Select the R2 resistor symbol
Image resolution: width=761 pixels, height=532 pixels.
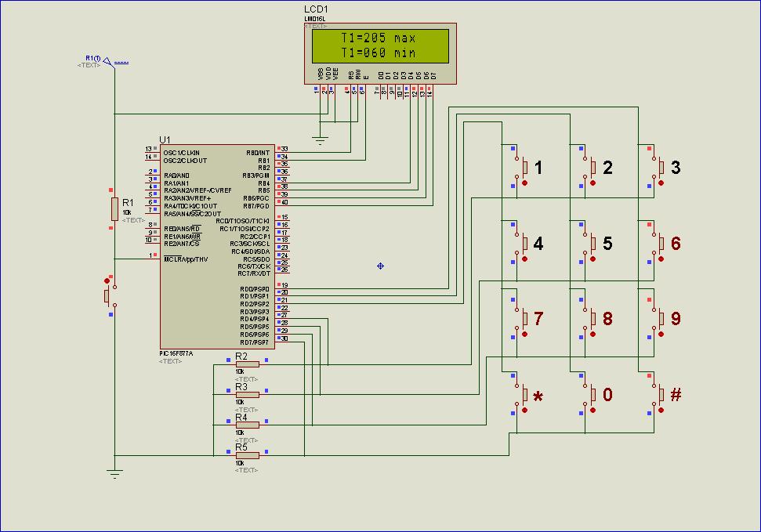(248, 364)
